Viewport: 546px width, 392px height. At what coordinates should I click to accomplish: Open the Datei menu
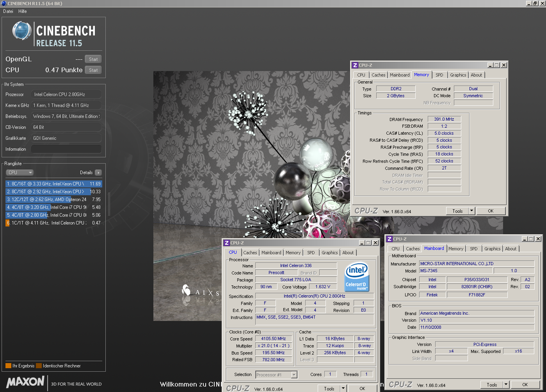[x=8, y=11]
